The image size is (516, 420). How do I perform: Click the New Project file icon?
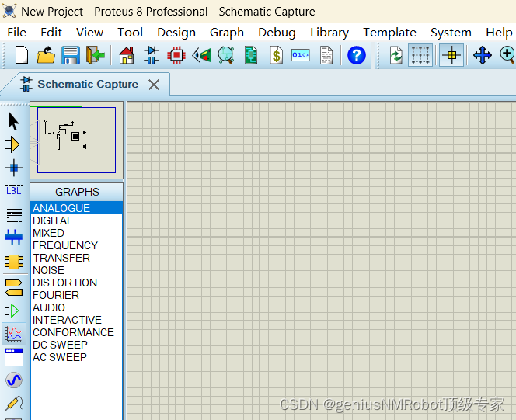tap(22, 55)
